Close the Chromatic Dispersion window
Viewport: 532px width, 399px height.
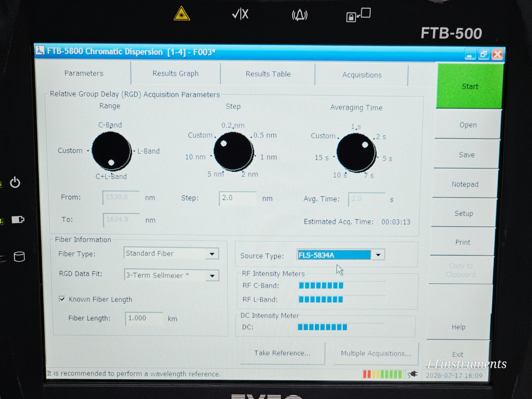tap(497, 55)
